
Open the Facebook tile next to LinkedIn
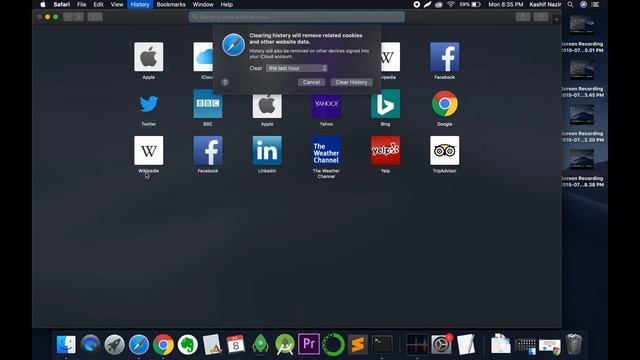tap(208, 151)
